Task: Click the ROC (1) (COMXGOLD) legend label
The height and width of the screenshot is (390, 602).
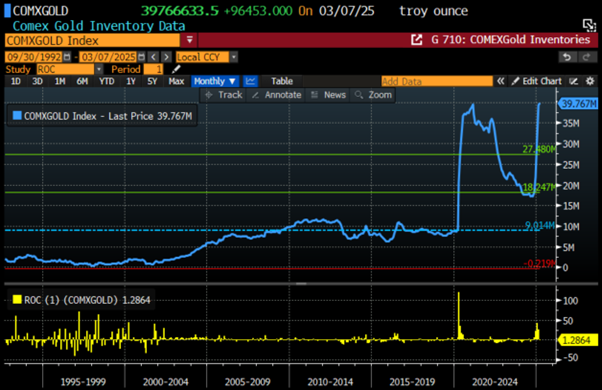Action: [87, 300]
